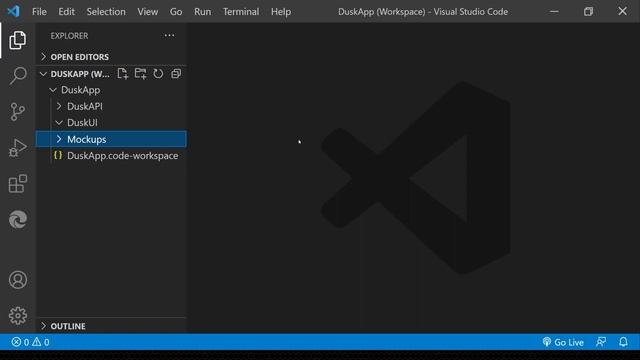The width and height of the screenshot is (640, 360).
Task: Open the Help menu
Action: tap(281, 11)
